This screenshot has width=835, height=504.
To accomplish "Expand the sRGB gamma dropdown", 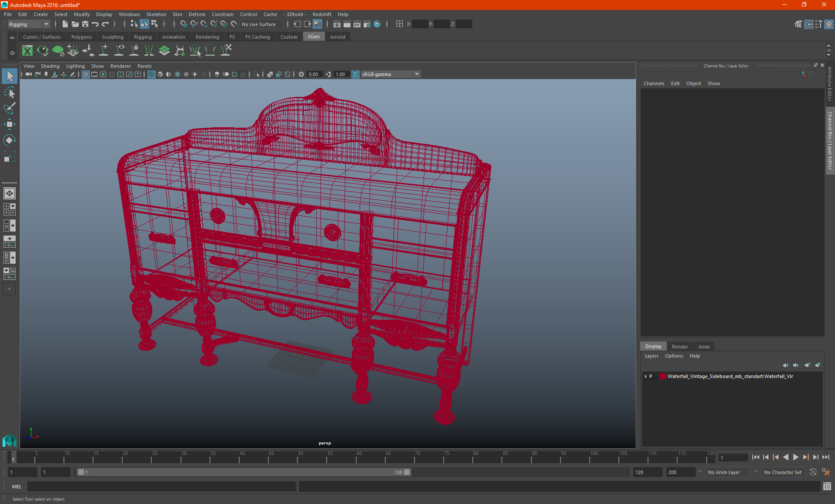I will pyautogui.click(x=417, y=74).
